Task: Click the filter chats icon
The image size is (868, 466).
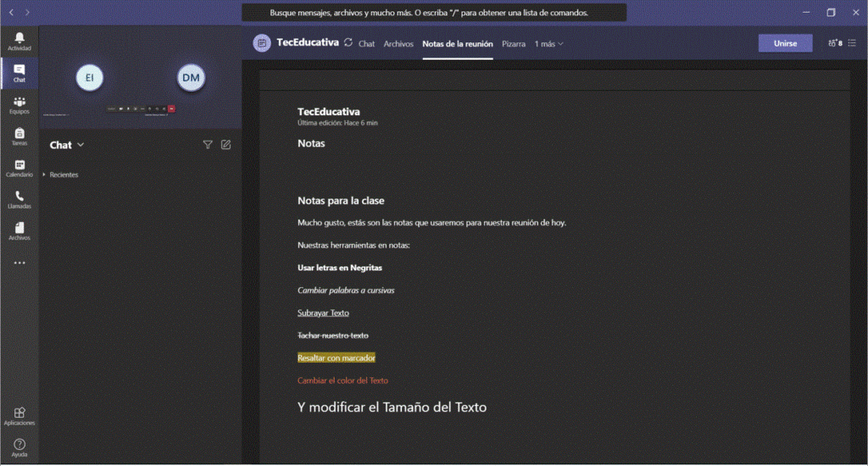Action: [x=208, y=145]
